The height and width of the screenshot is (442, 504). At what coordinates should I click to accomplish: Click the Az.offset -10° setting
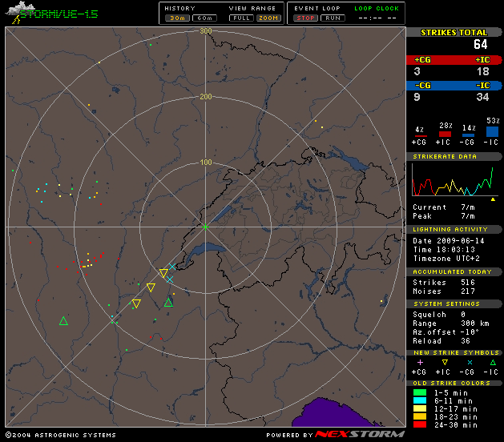446,332
